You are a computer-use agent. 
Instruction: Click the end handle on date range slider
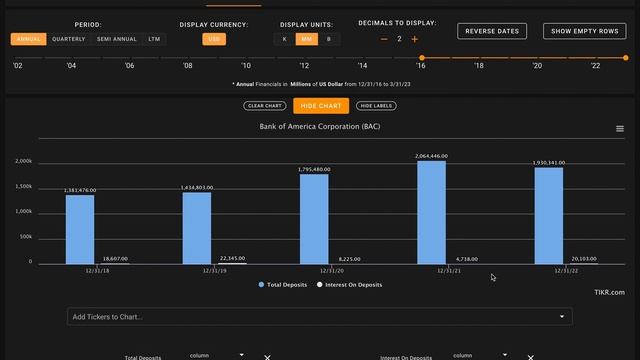coord(626,58)
